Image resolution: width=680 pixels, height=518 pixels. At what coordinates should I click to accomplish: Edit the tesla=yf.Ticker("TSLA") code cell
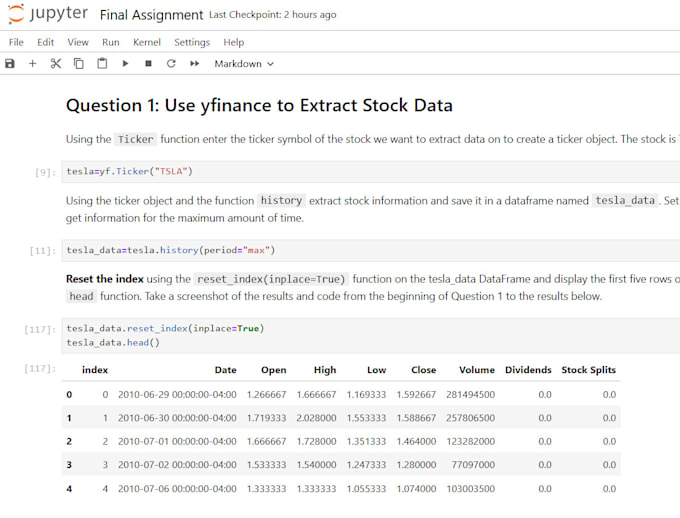tap(371, 171)
